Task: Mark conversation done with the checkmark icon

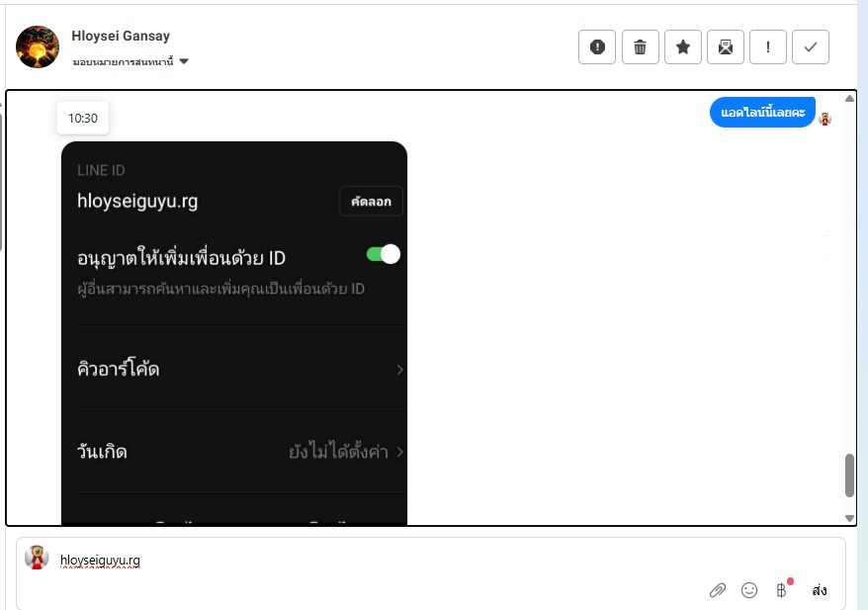Action: tap(811, 47)
